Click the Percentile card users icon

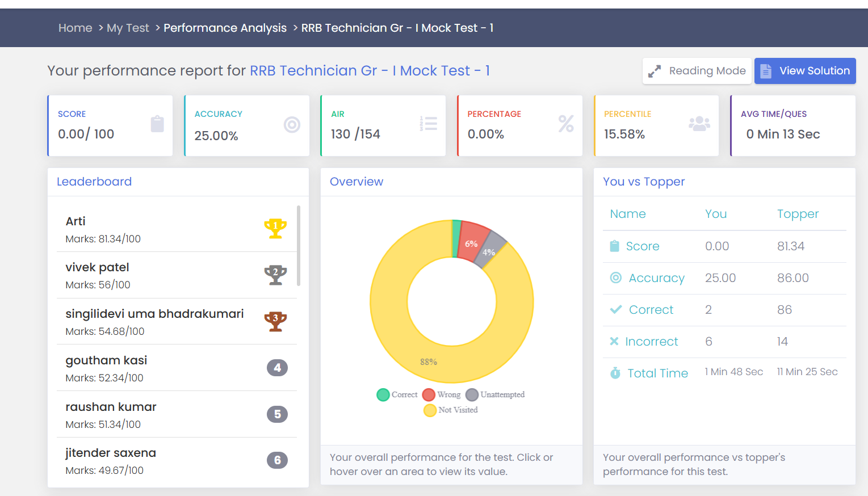699,124
